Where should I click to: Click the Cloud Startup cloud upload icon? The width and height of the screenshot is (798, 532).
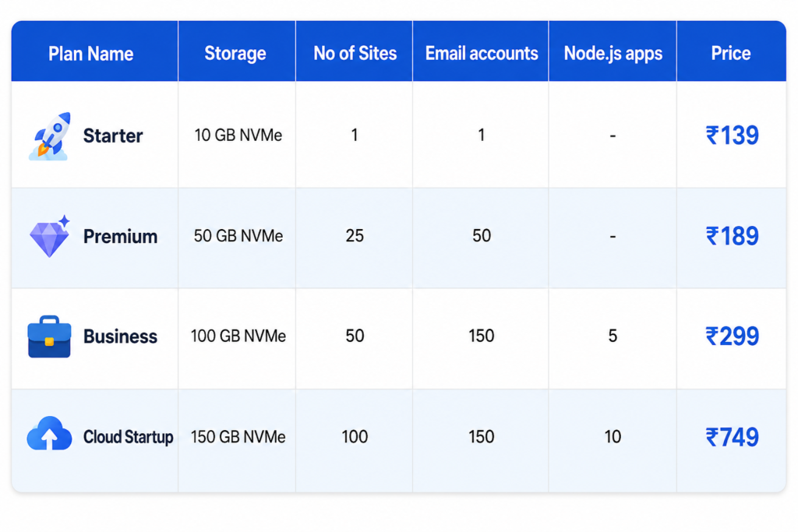click(x=49, y=433)
